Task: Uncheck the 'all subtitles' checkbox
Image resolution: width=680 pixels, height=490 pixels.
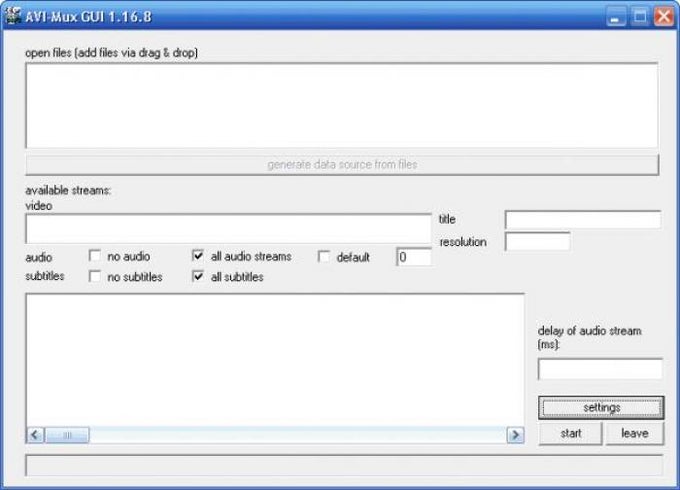Action: pyautogui.click(x=198, y=276)
